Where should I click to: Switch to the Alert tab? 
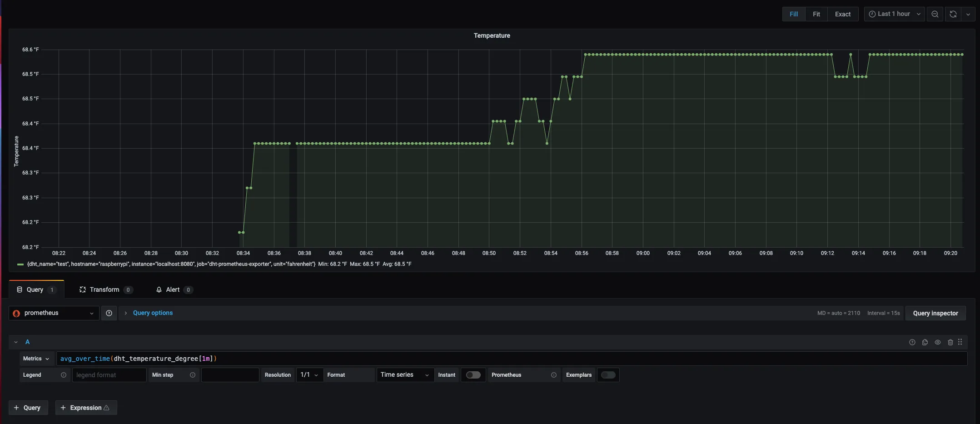tap(174, 289)
